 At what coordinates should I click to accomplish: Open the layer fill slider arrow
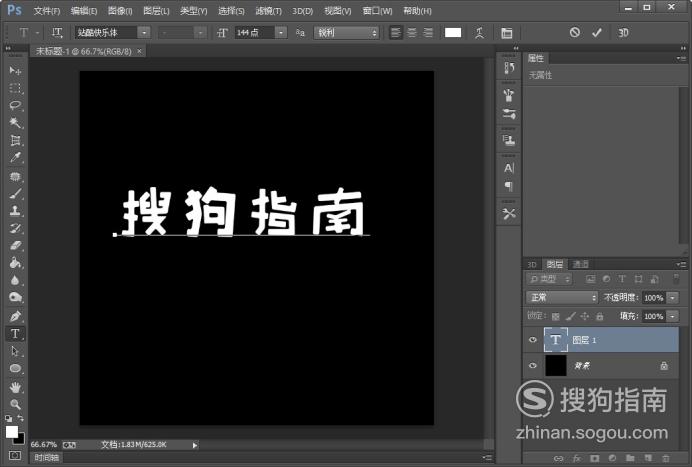[672, 316]
